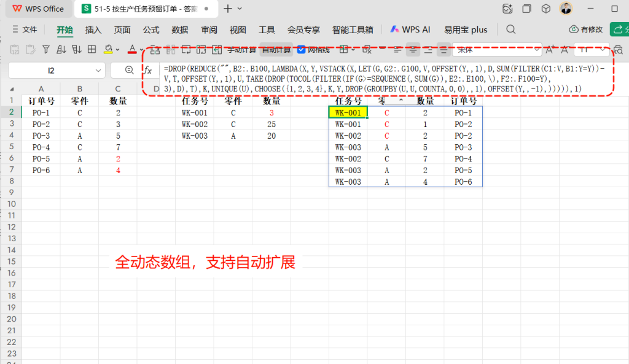Click the filter funnel icon

click(45, 49)
